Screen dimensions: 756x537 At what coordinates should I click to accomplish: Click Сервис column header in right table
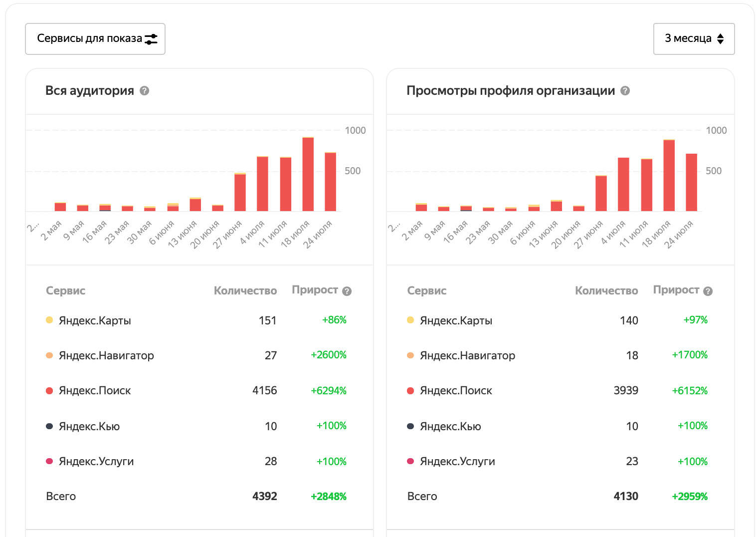427,291
